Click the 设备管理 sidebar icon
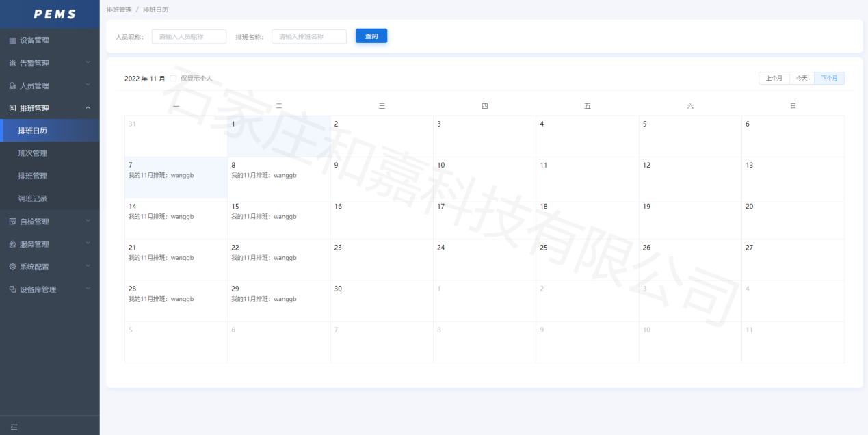 coord(12,40)
